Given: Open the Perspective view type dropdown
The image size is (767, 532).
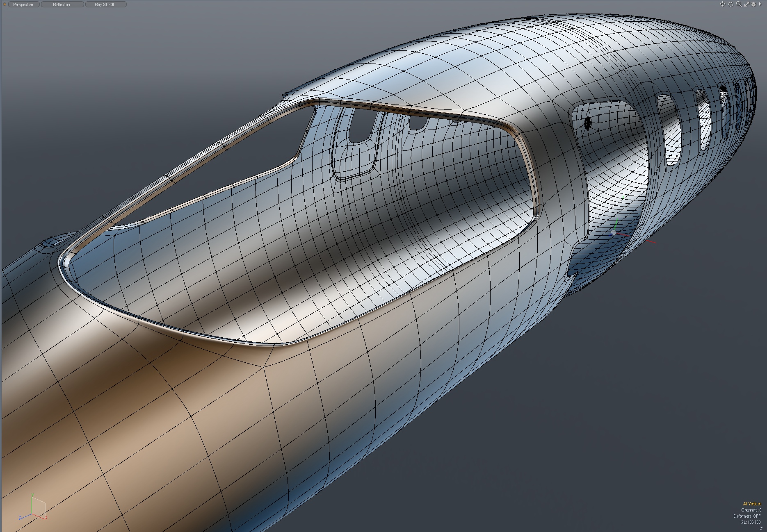Looking at the screenshot, I should (23, 5).
